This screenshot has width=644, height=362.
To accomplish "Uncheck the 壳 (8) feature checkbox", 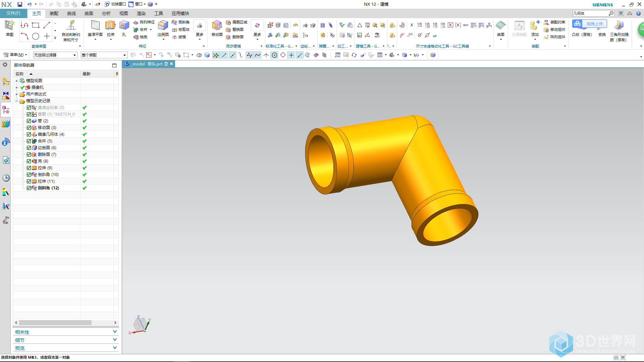I will click(x=29, y=161).
